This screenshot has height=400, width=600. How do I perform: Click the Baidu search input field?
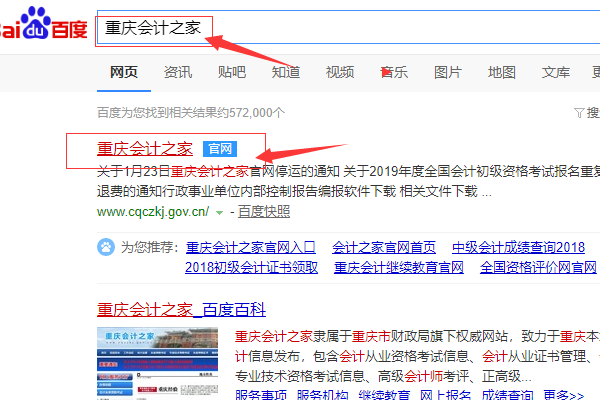[x=348, y=27]
